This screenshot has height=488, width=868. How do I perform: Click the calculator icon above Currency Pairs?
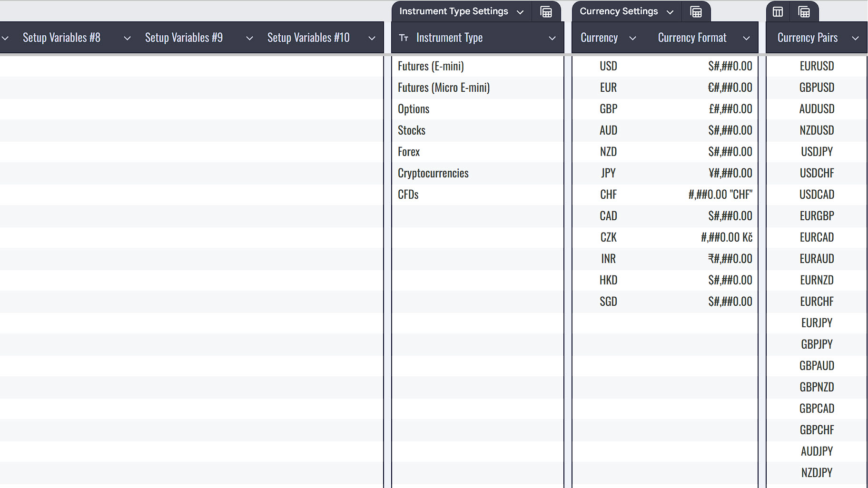click(804, 12)
